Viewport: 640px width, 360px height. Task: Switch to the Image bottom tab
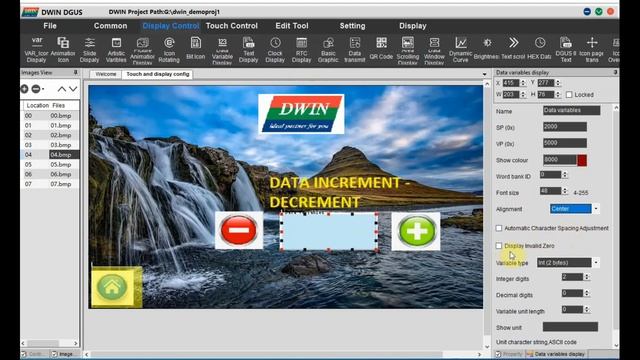pyautogui.click(x=62, y=354)
